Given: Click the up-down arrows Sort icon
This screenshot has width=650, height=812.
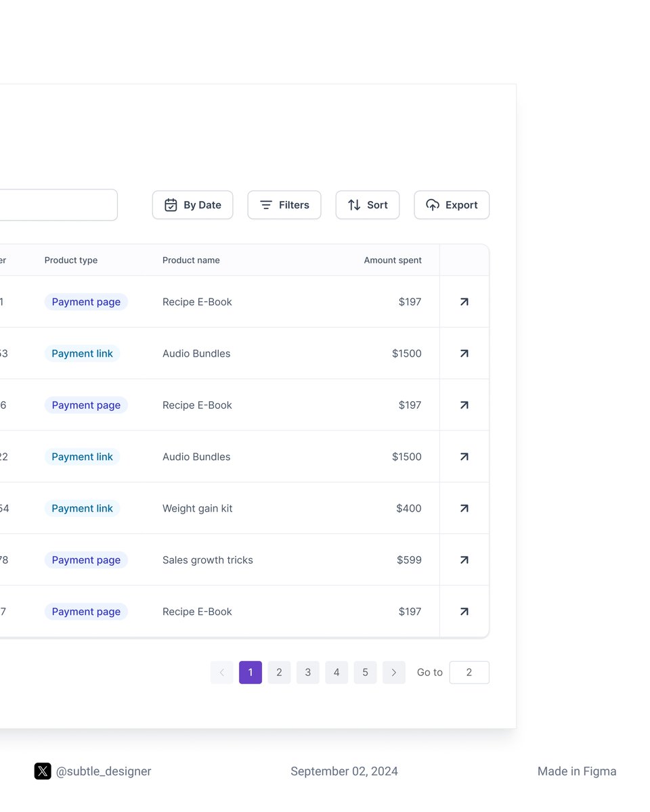Looking at the screenshot, I should pyautogui.click(x=354, y=205).
